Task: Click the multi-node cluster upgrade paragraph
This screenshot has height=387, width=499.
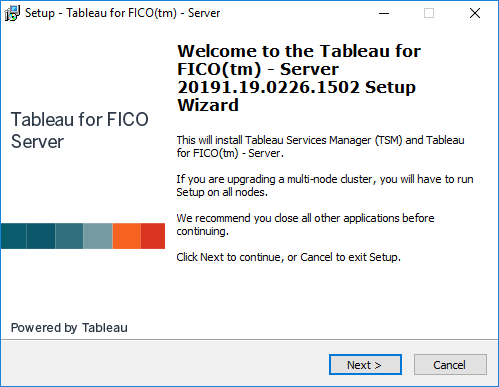Action: pos(325,186)
